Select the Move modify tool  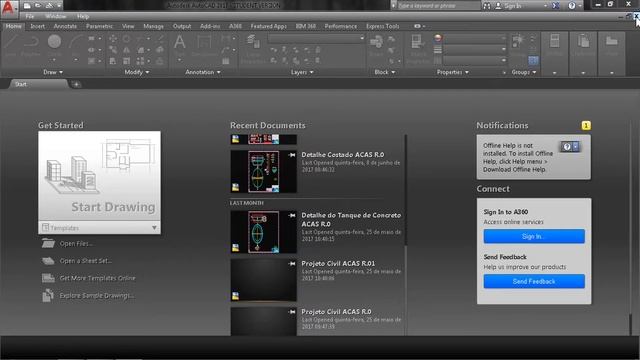click(x=113, y=39)
